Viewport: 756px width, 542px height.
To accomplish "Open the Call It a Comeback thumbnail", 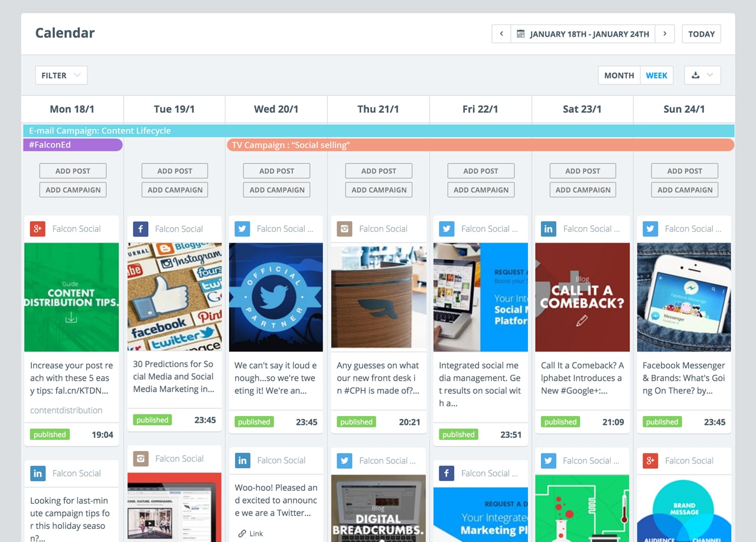I will coord(582,297).
